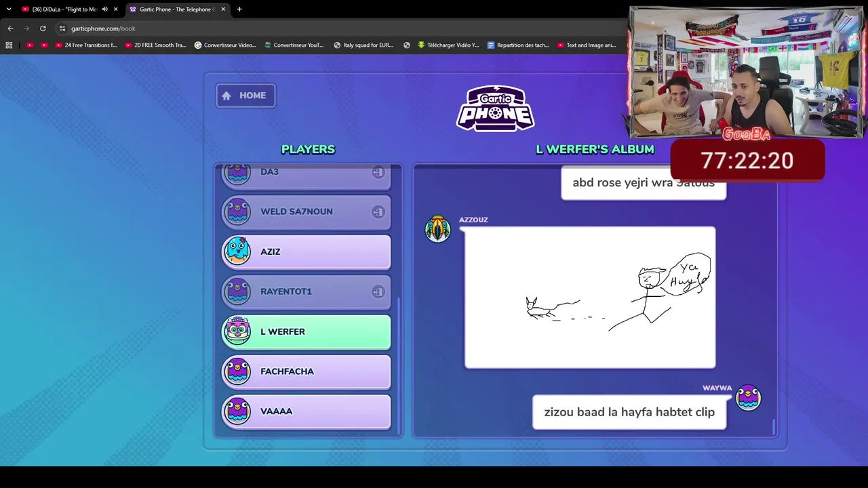Click VAAAA's purple avatar icon
Screen dimensions: 868x488
coord(237,411)
